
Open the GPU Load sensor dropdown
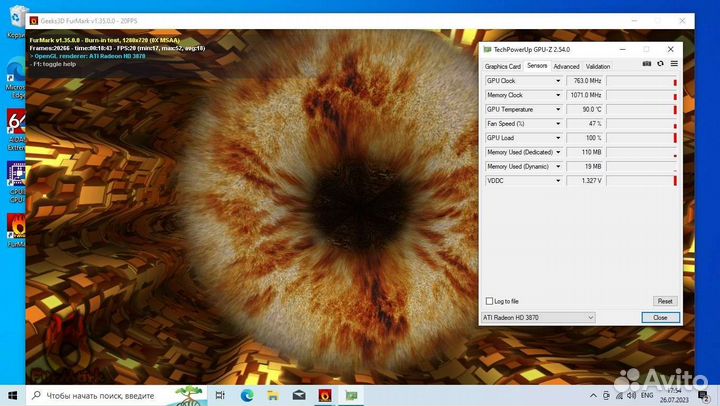tap(558, 138)
